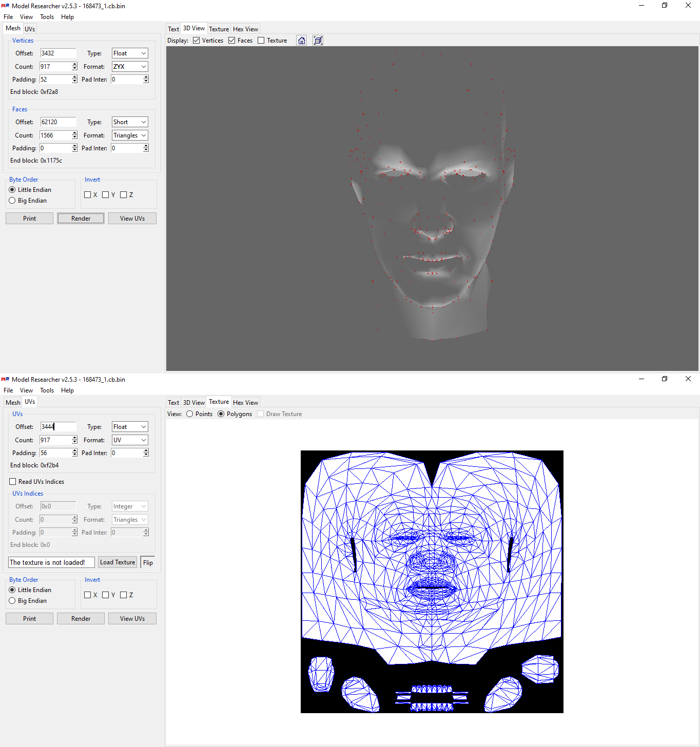Viewport: 700px width, 747px height.
Task: Increase the UVs Padding 56 spinner
Action: pos(75,451)
